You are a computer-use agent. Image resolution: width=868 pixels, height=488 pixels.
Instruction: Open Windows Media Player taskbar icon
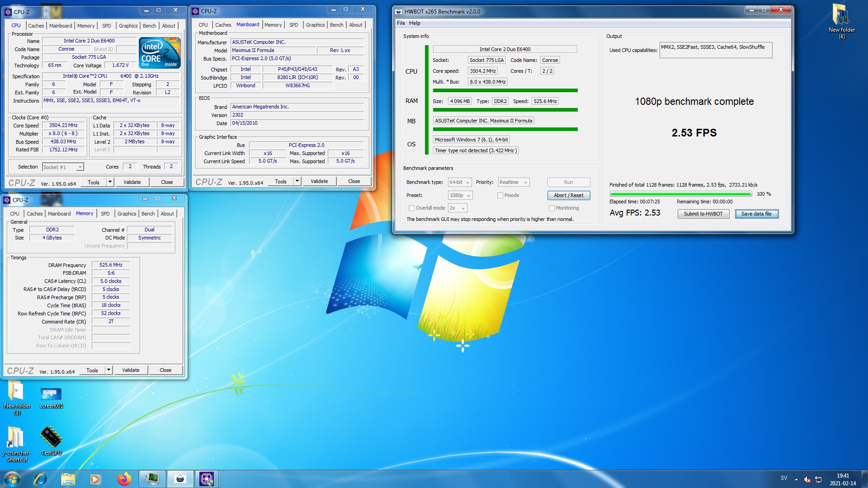point(95,479)
